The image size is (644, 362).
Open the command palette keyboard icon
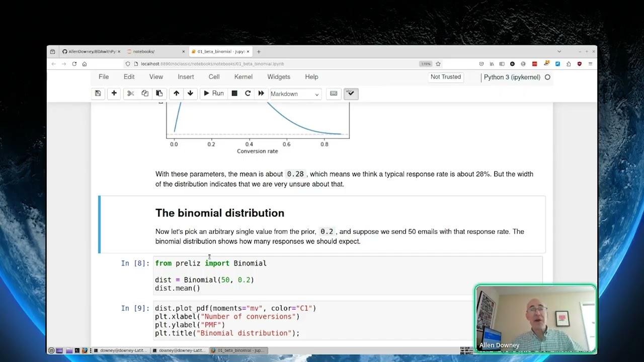[x=334, y=94]
